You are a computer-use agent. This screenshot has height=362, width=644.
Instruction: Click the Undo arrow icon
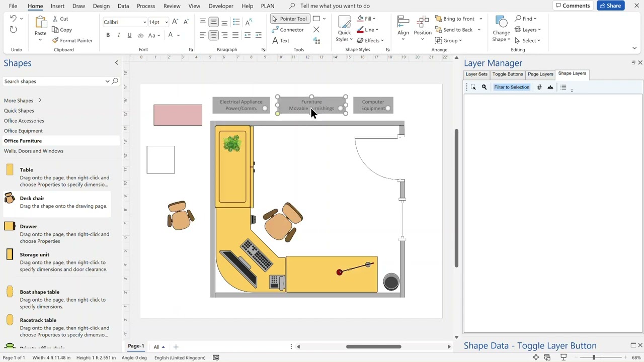(13, 19)
